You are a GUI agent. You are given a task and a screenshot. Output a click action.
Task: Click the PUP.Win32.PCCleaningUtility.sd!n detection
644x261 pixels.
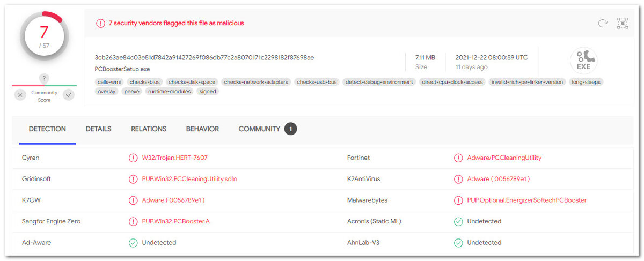coord(189,179)
